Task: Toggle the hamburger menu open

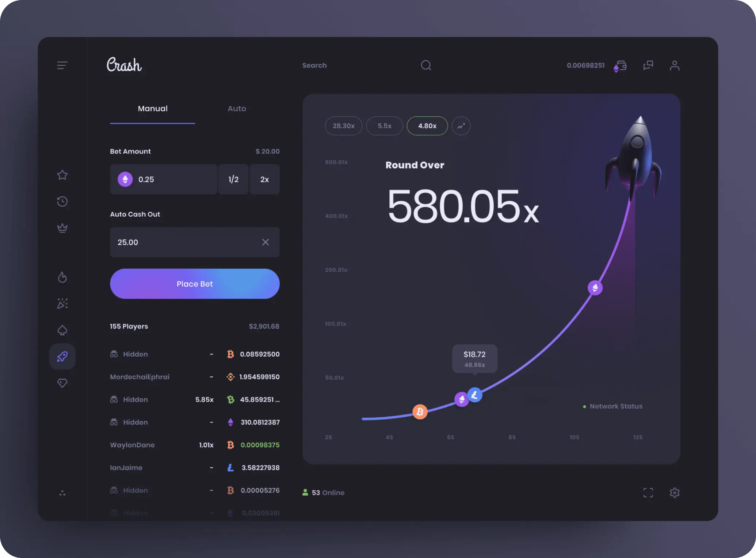Action: coord(62,65)
